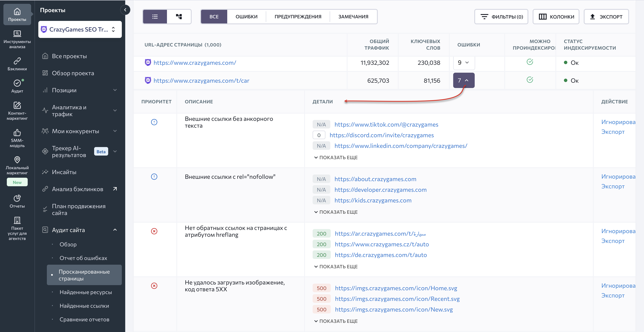Click the error priority icon for 5XX image row
The height and width of the screenshot is (332, 644).
[x=154, y=286]
